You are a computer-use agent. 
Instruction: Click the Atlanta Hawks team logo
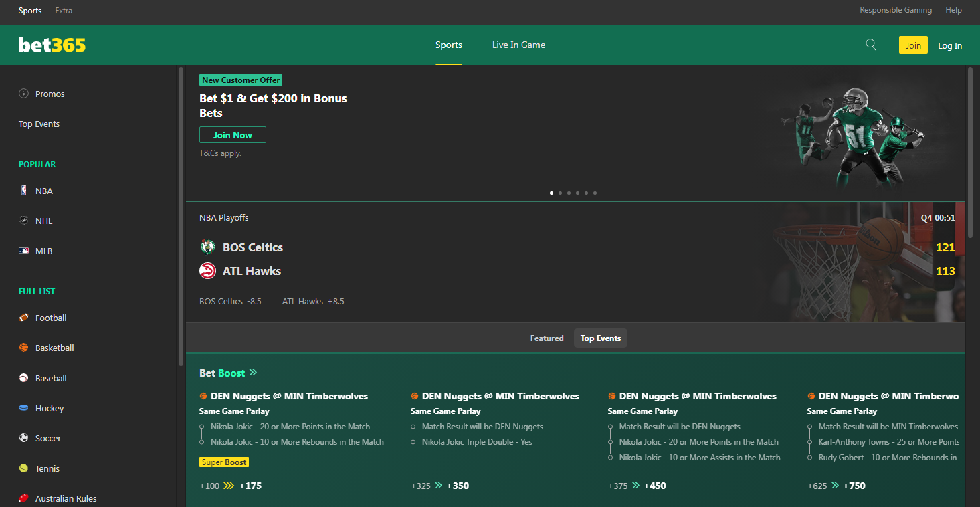click(207, 271)
